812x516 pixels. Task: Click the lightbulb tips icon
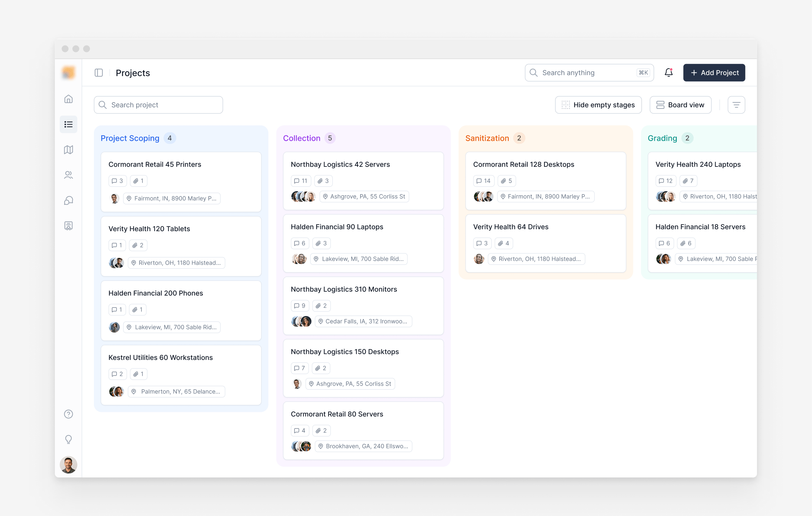point(69,439)
